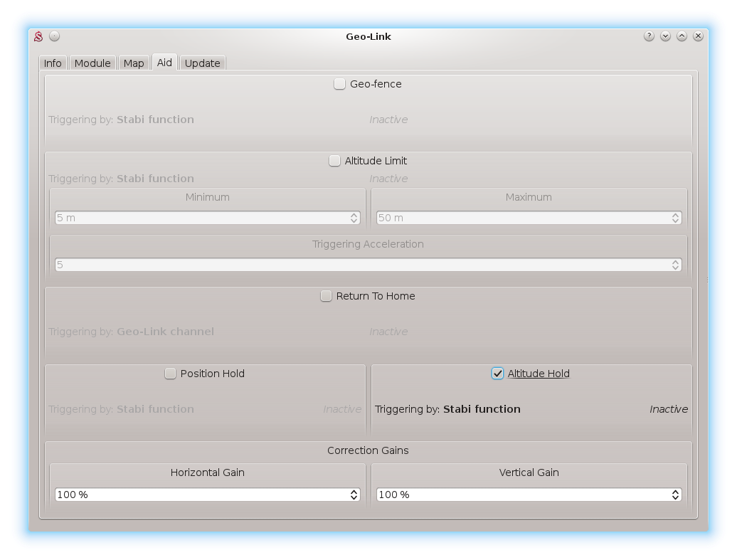Viewport: 737px width, 560px height.
Task: Enable the Geo-fence checkbox
Action: pyautogui.click(x=340, y=84)
